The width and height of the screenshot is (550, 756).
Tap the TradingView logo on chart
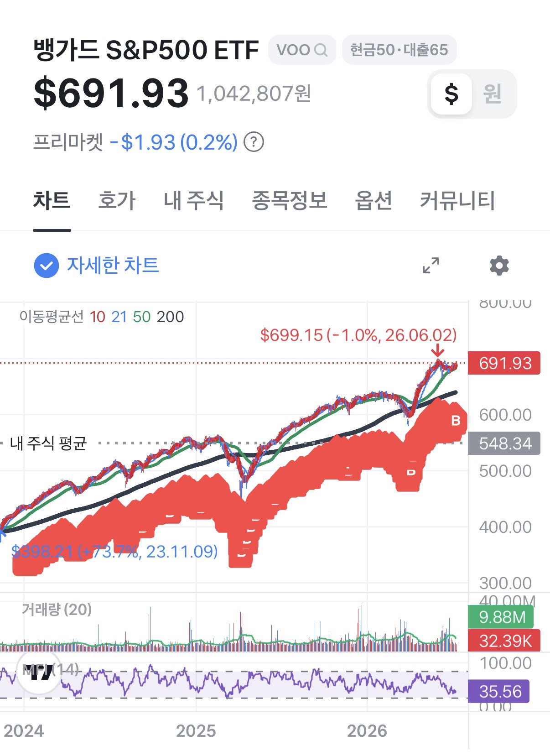(x=40, y=672)
